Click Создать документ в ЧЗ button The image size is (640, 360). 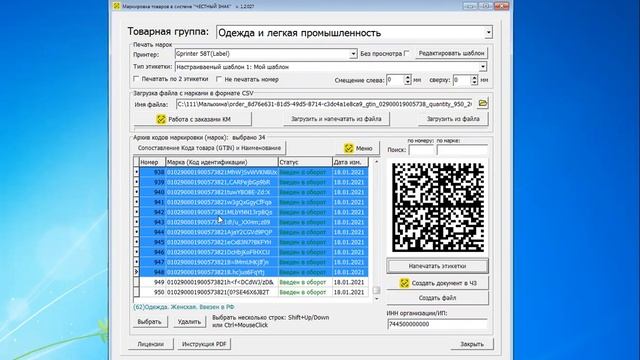(x=437, y=283)
